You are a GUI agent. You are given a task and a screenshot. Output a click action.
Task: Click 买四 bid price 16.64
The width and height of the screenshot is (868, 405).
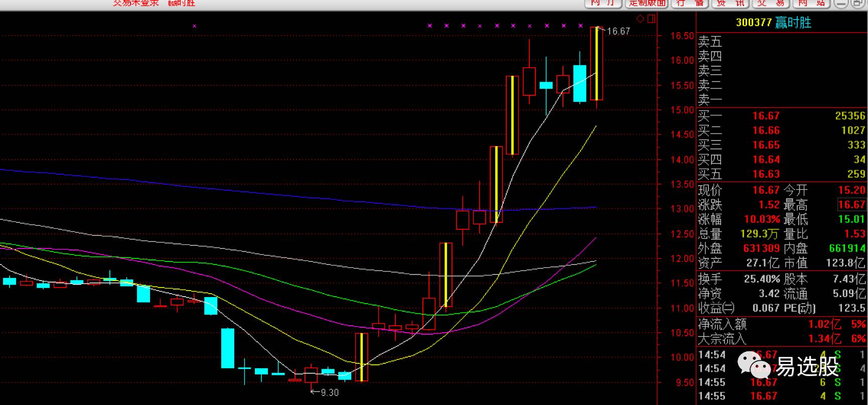tap(766, 160)
